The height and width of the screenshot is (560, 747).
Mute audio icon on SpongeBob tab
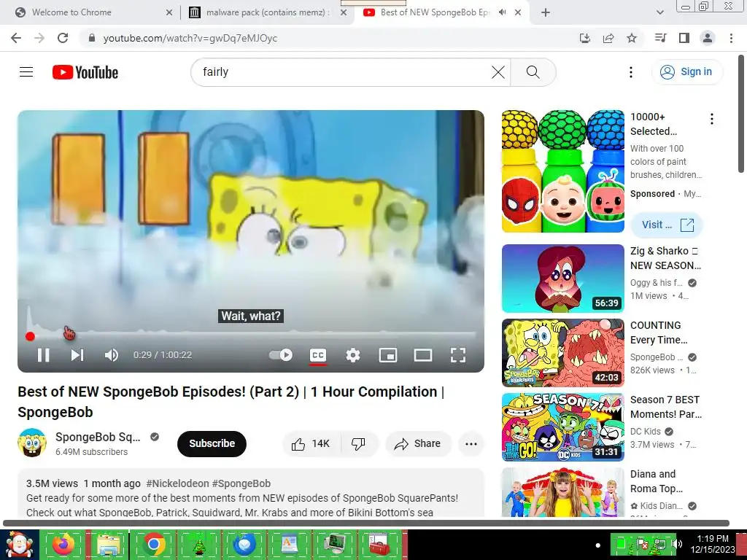(x=502, y=12)
